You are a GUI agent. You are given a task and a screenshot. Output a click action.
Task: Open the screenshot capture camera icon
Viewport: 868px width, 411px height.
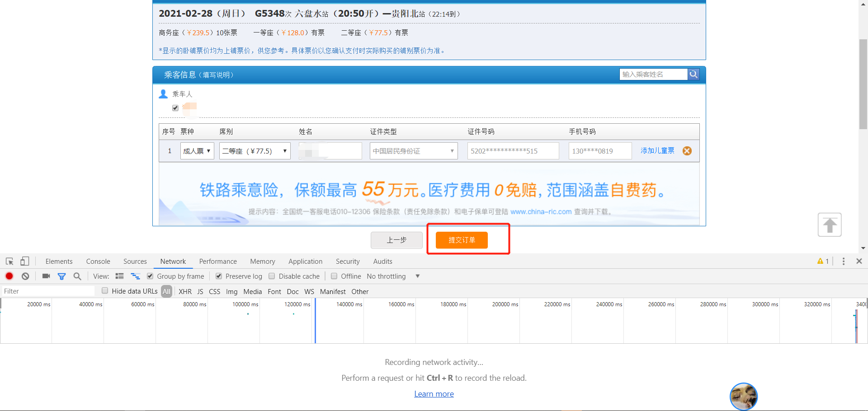click(46, 276)
